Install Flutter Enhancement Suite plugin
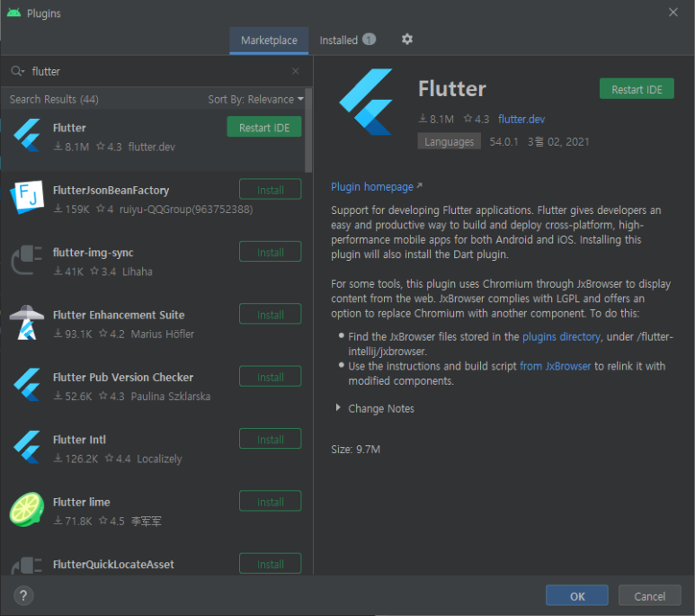 pos(271,315)
